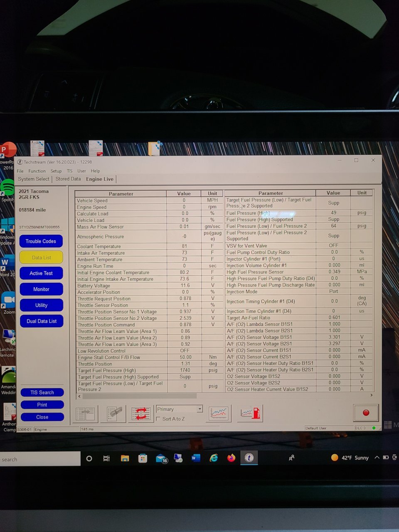The height and width of the screenshot is (532, 399).
Task: Select the Injection Mode row
Action: point(298,291)
